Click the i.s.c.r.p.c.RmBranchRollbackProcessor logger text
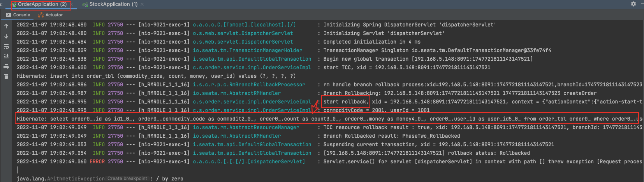 (x=249, y=84)
